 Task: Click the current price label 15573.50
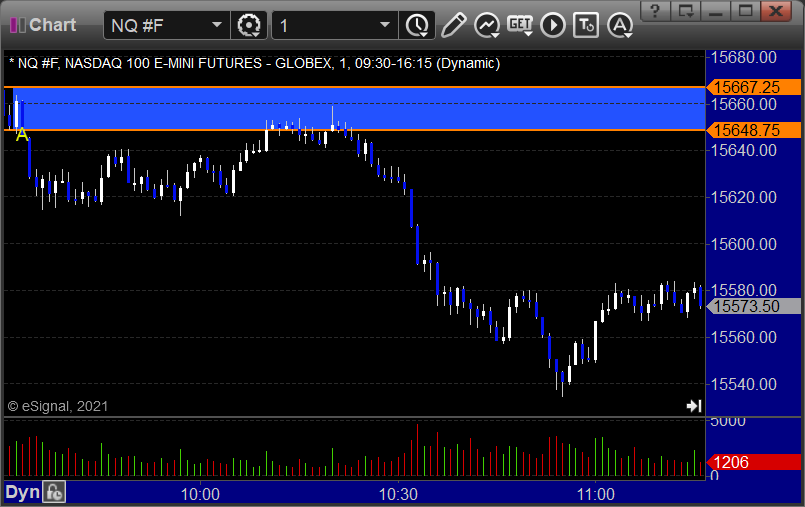coord(754,306)
